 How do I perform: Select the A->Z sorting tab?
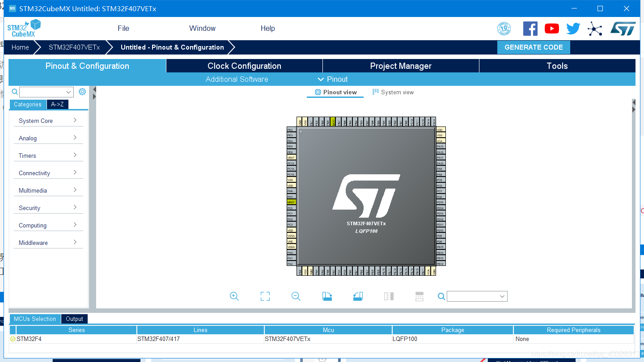click(x=57, y=104)
